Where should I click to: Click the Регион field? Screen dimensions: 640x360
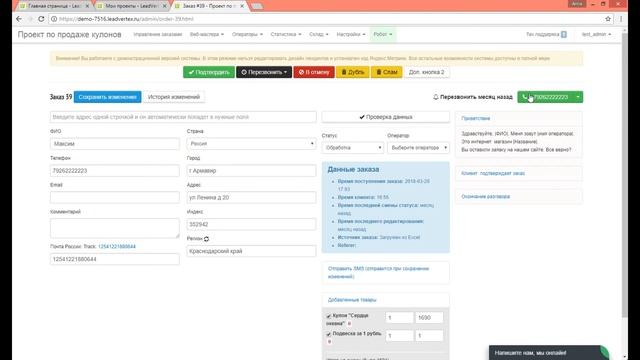[251, 251]
